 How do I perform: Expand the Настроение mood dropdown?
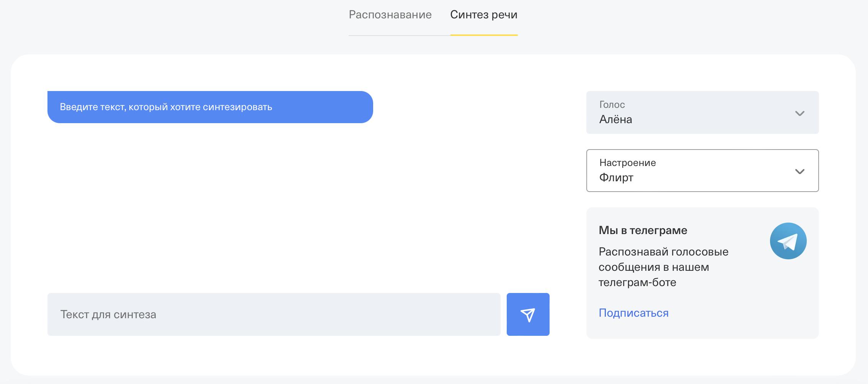(x=702, y=171)
